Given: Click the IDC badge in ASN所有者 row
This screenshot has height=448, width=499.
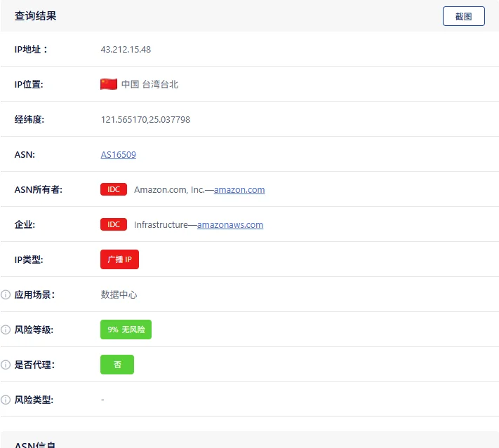Looking at the screenshot, I should [113, 189].
